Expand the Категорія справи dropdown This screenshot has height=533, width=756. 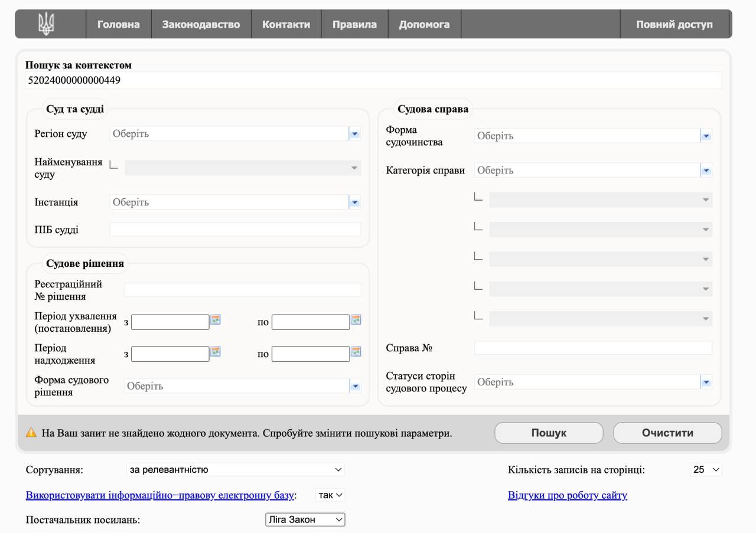(706, 171)
